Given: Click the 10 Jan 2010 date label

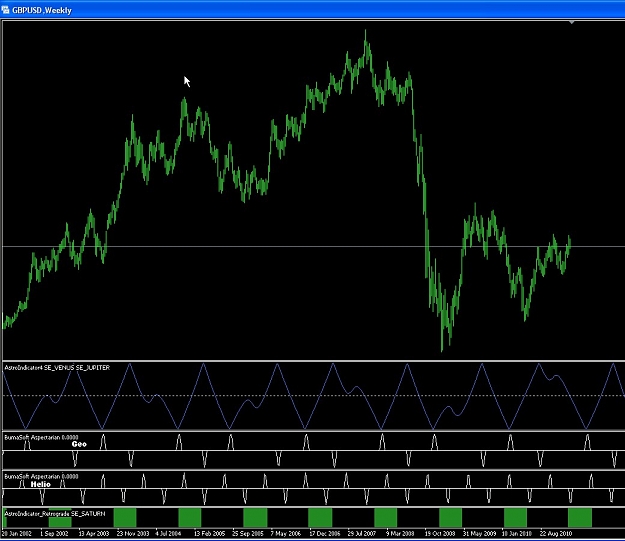Looking at the screenshot, I should pyautogui.click(x=517, y=533).
